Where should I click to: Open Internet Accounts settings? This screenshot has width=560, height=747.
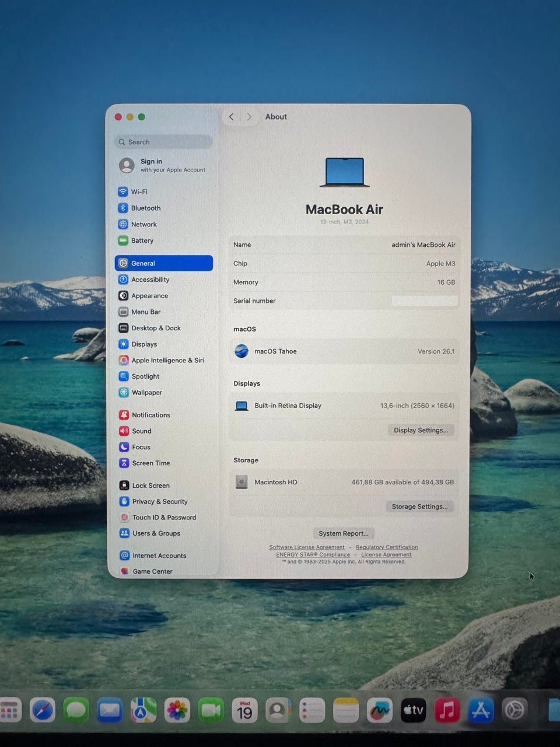163,556
